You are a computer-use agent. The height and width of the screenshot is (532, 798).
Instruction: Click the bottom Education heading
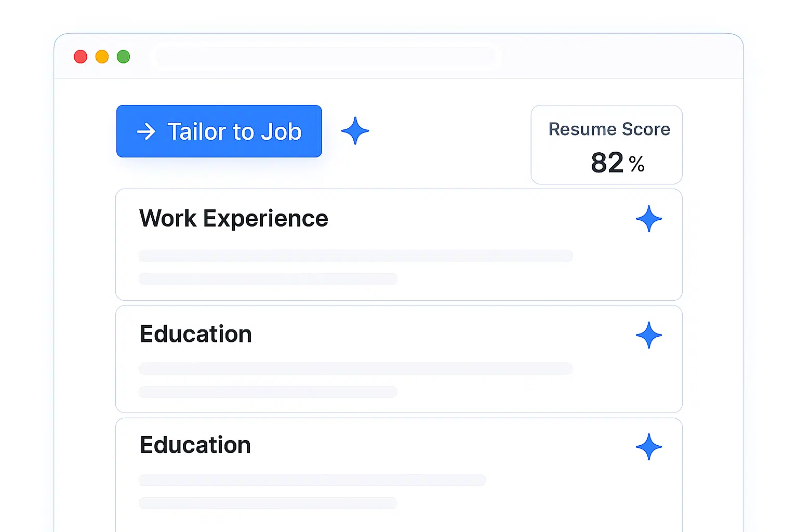point(195,445)
